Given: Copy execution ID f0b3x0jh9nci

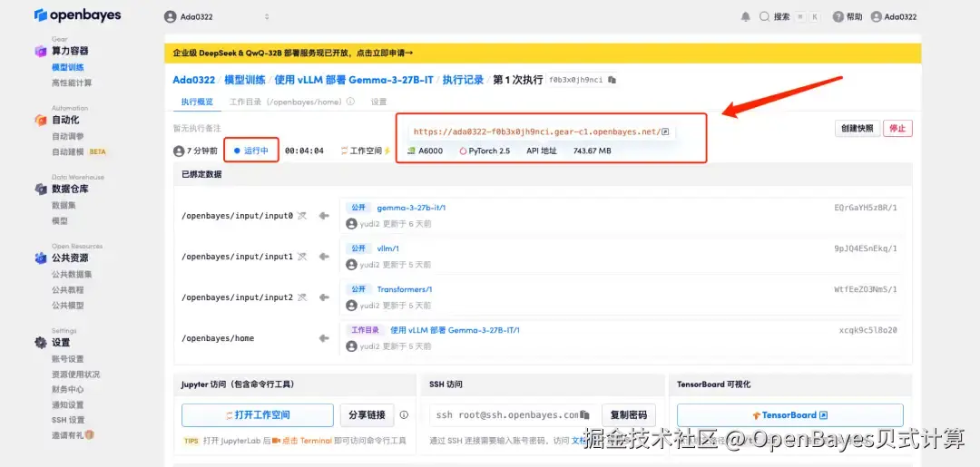Looking at the screenshot, I should (x=612, y=80).
